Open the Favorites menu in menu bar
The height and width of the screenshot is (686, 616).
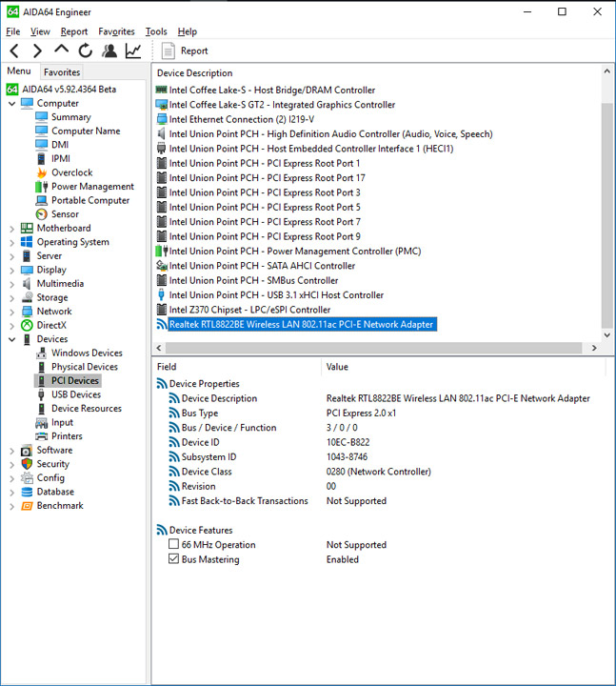tap(116, 31)
